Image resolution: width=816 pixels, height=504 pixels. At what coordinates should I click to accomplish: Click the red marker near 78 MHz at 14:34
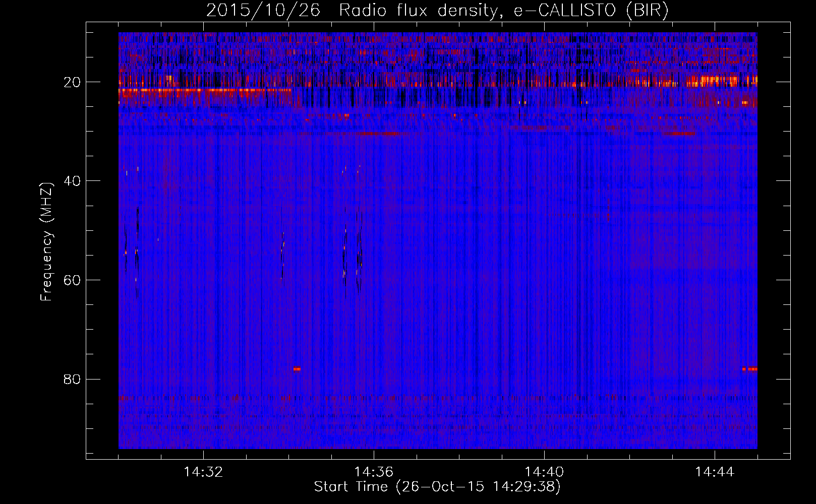[x=297, y=369]
